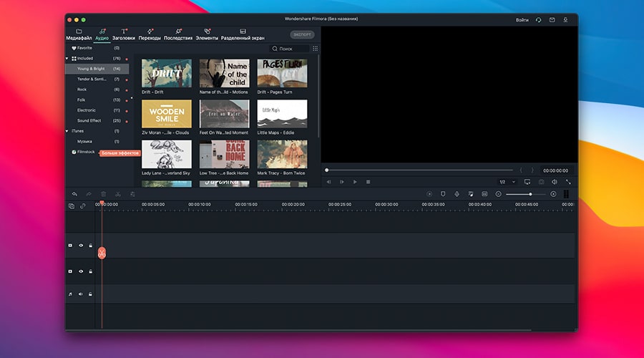
Task: Collapse the iTunes category tree
Action: click(67, 131)
